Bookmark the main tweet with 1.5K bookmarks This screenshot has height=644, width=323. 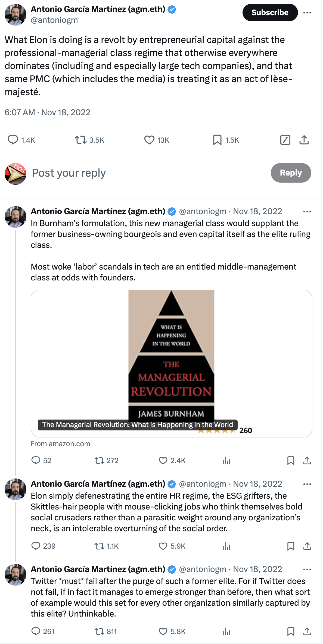click(217, 140)
